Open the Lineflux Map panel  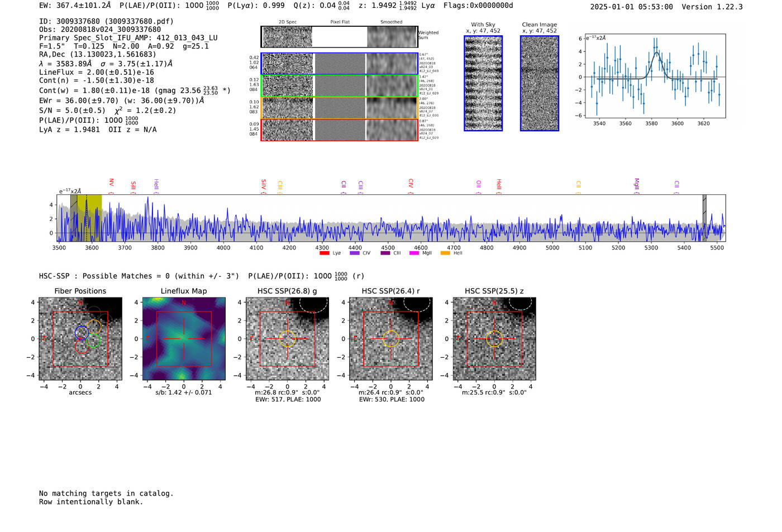click(x=184, y=339)
